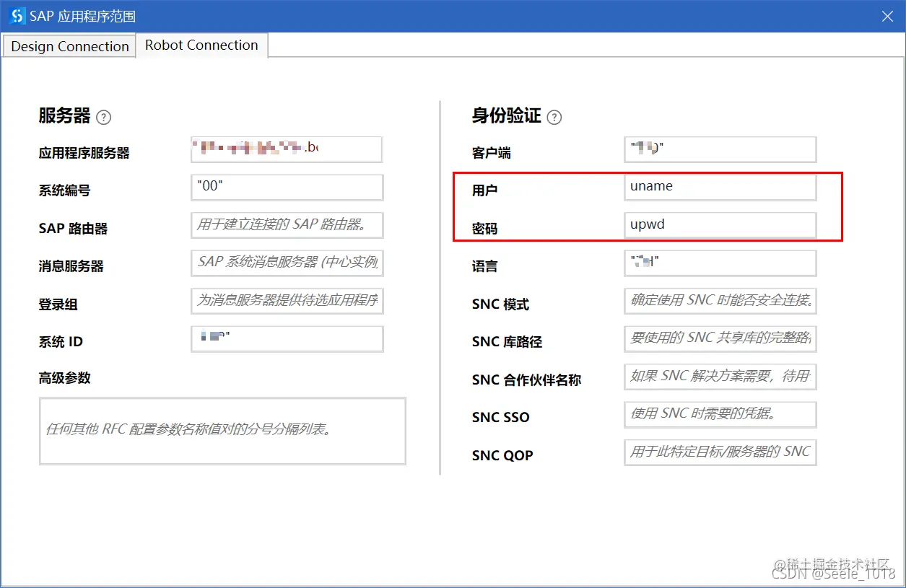Click the 客户端 input field
Image resolution: width=906 pixels, height=588 pixels.
click(x=720, y=149)
